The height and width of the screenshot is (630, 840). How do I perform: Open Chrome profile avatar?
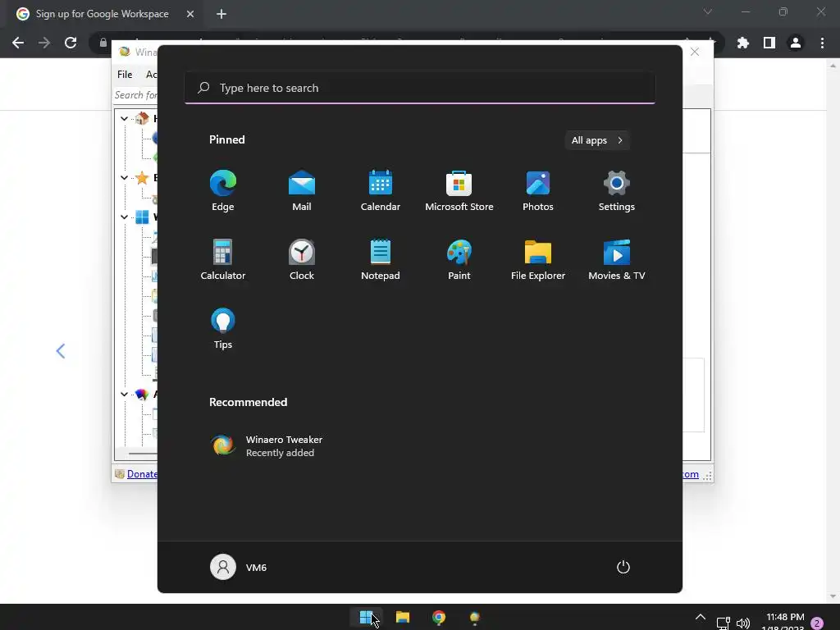point(796,43)
